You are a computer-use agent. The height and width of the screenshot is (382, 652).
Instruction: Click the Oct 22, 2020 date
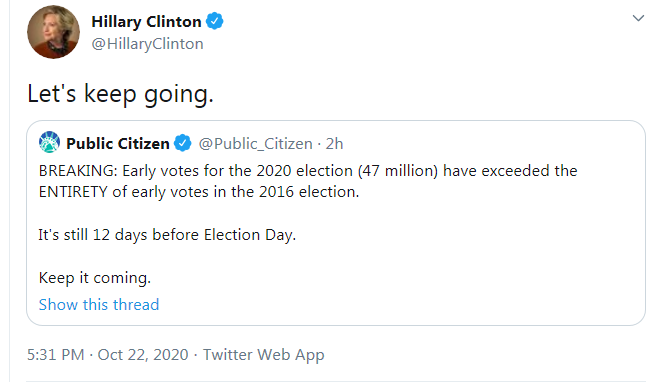tap(143, 355)
